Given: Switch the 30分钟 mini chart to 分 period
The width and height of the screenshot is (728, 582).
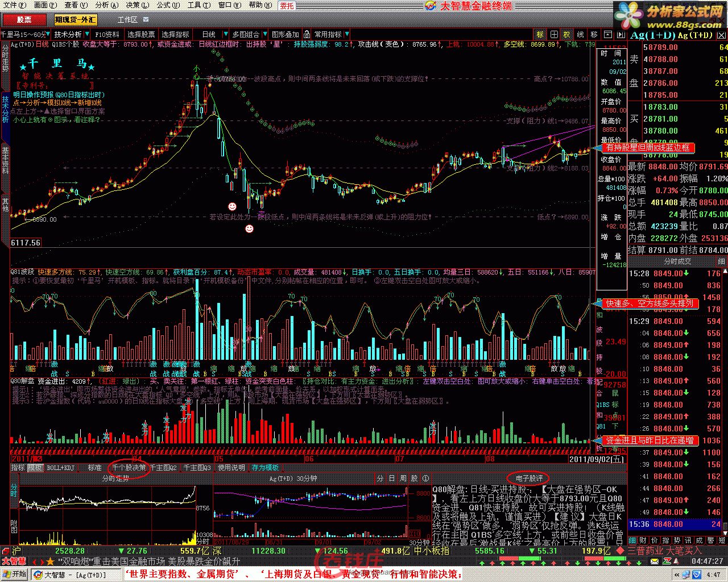Looking at the screenshot, I should (380, 479).
